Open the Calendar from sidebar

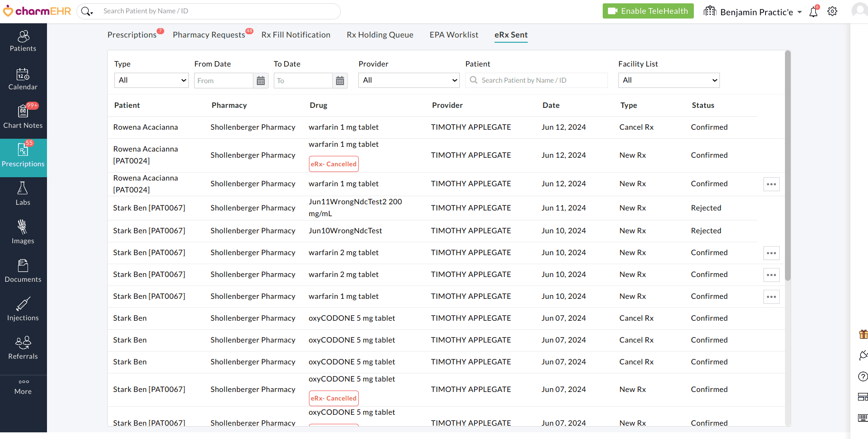(23, 79)
